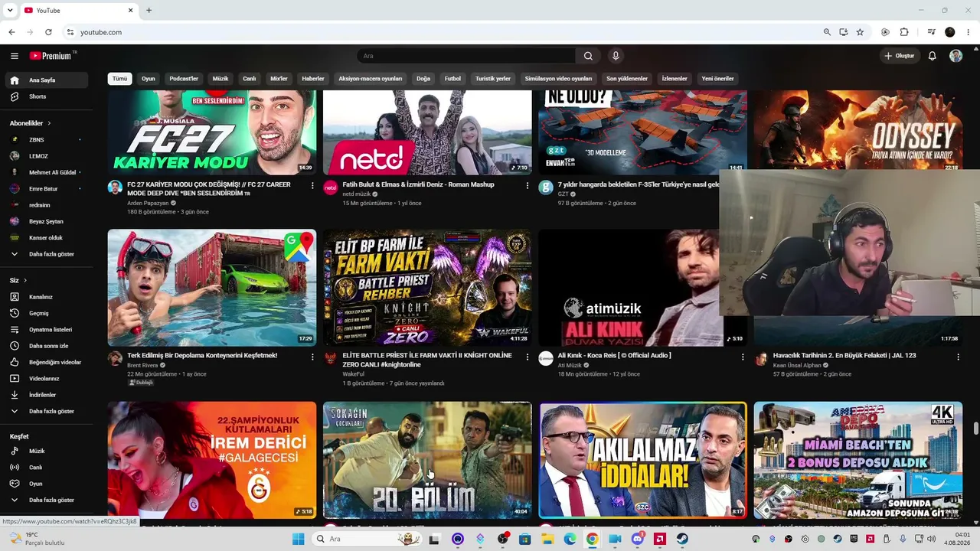
Task: Select the Aksiyon-macera oyunları chip
Action: [371, 79]
